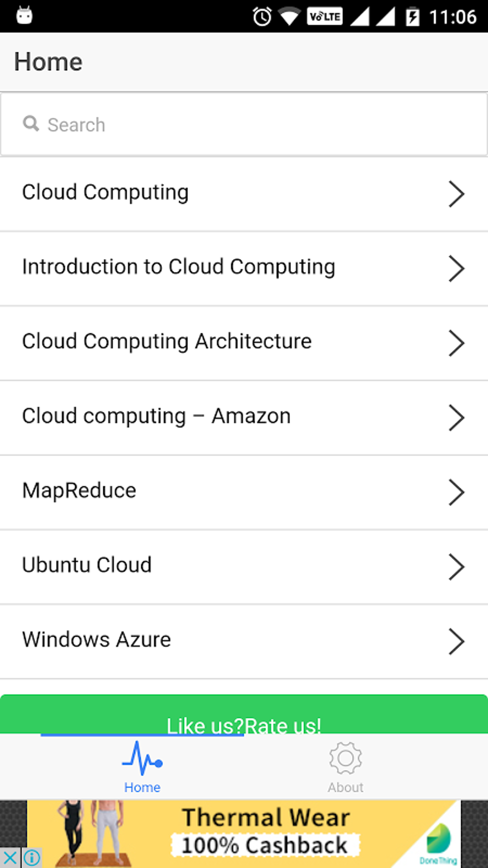Tap the alarm clock status icon
Image resolution: width=488 pixels, height=868 pixels.
(x=262, y=17)
